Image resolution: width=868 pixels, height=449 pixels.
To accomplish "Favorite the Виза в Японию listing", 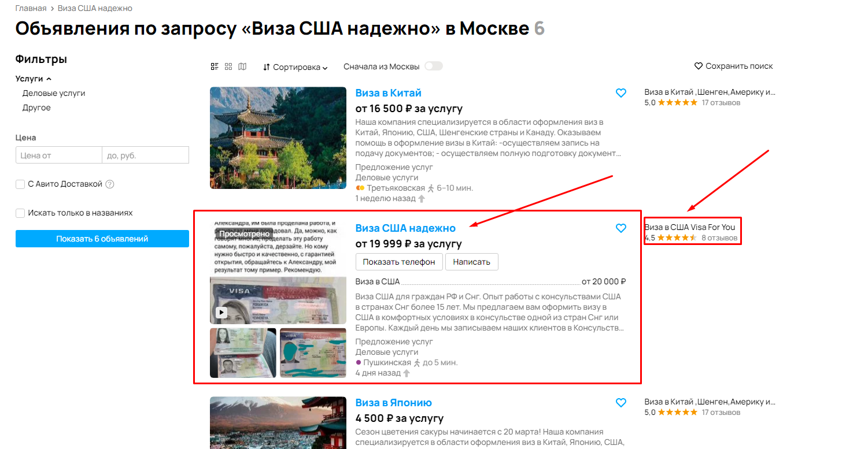I will tap(621, 403).
